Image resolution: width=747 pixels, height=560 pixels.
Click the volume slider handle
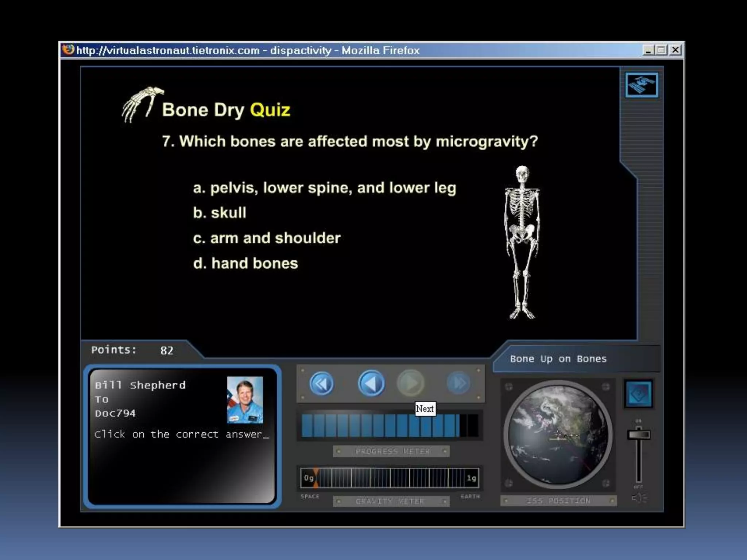point(638,435)
